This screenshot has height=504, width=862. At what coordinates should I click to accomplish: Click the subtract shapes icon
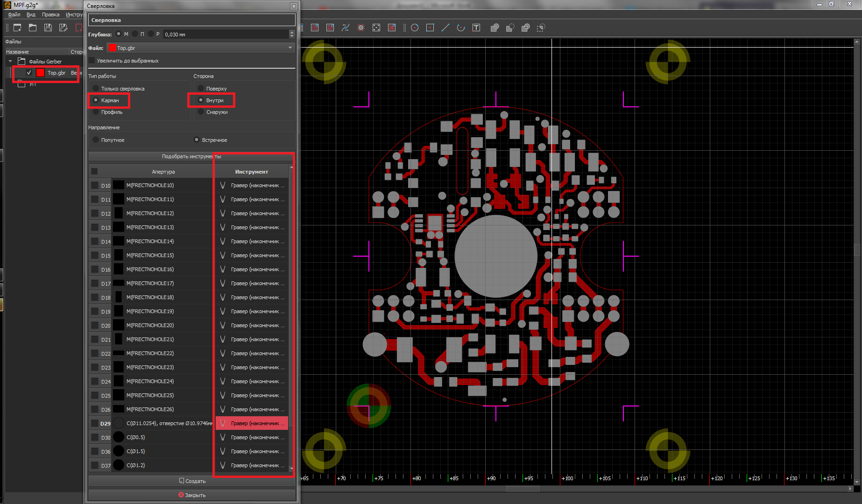(x=510, y=28)
